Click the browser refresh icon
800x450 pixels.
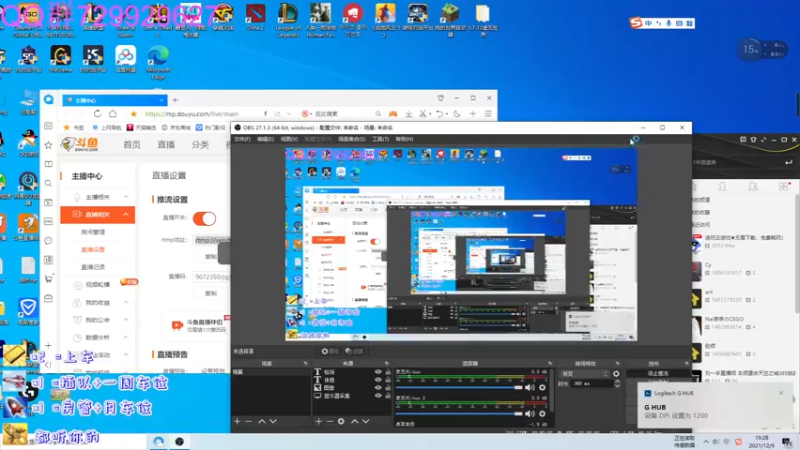point(97,114)
